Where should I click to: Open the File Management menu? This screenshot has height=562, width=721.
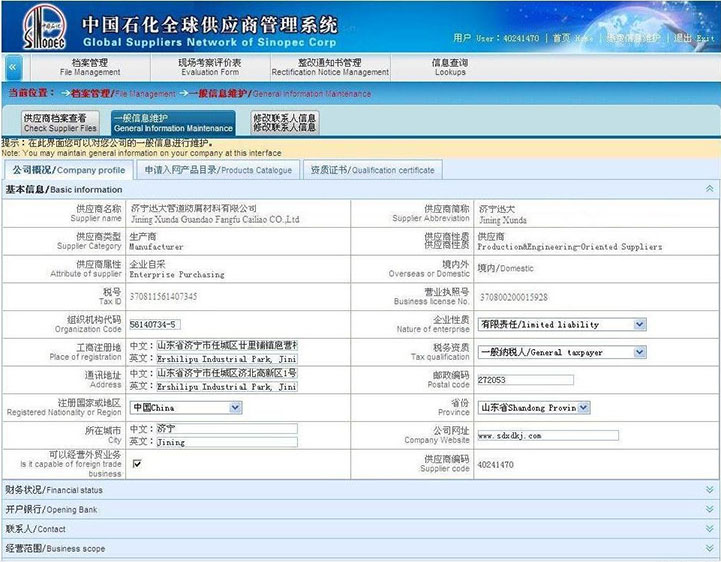tap(90, 67)
